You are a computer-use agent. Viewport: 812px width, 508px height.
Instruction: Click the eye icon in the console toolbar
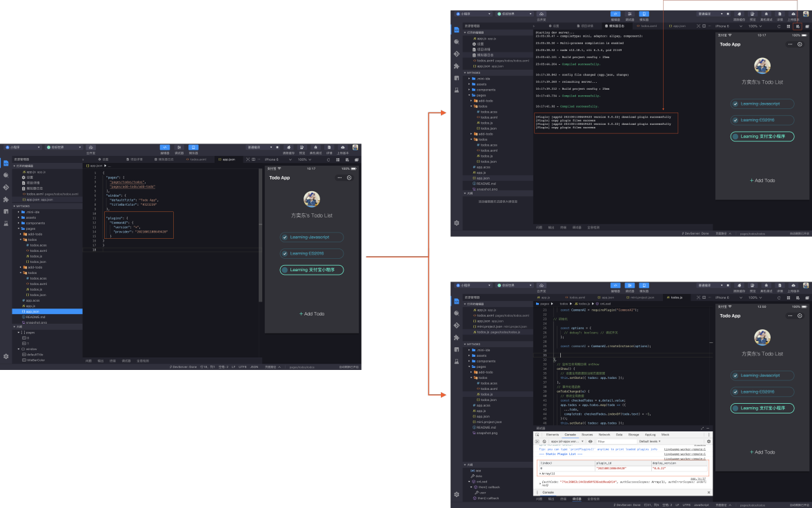(591, 442)
